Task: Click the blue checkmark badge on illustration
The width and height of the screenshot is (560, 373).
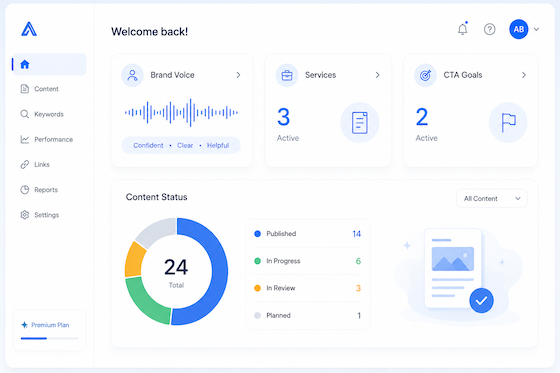Action: click(x=481, y=300)
